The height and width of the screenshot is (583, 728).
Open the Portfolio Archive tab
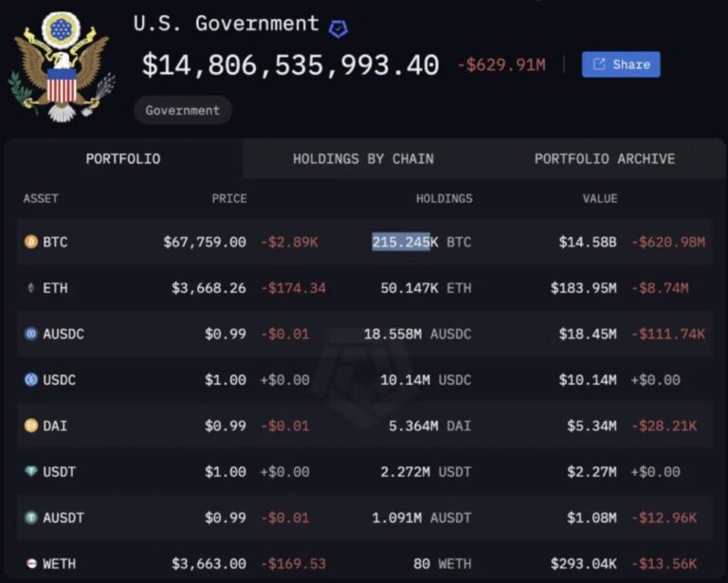[605, 158]
